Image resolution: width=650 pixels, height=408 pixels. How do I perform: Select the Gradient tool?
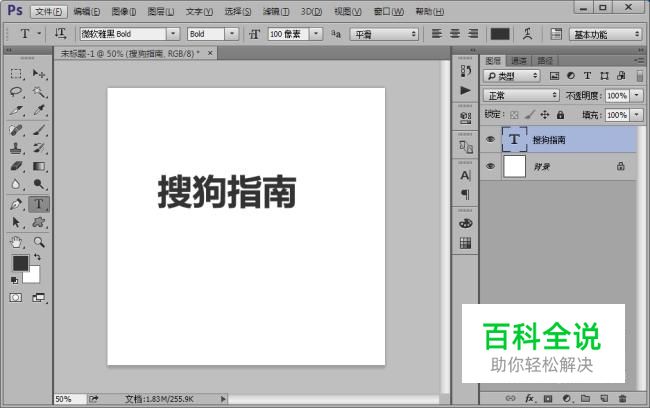tap(39, 166)
